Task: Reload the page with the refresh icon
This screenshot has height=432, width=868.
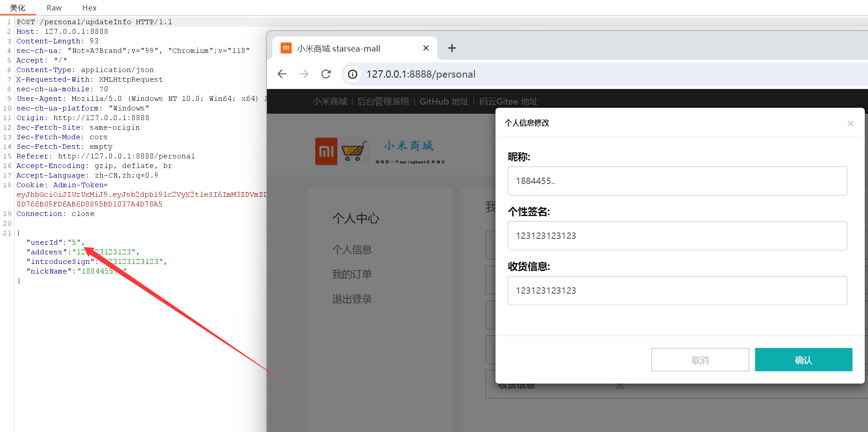Action: [326, 74]
